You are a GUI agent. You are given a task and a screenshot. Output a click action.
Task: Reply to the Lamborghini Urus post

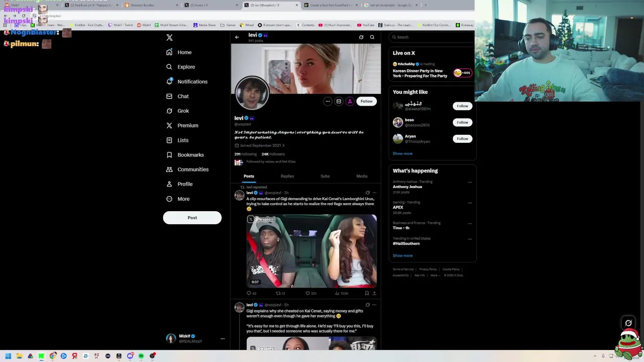click(251, 293)
